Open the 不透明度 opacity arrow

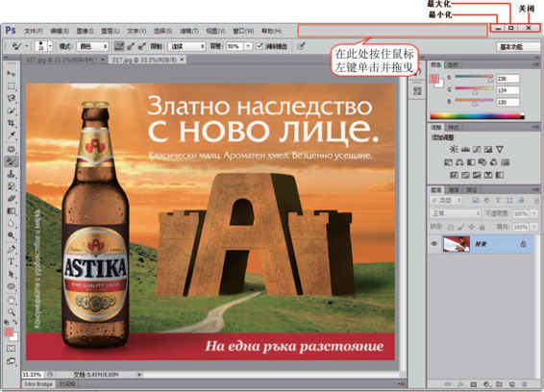(534, 213)
